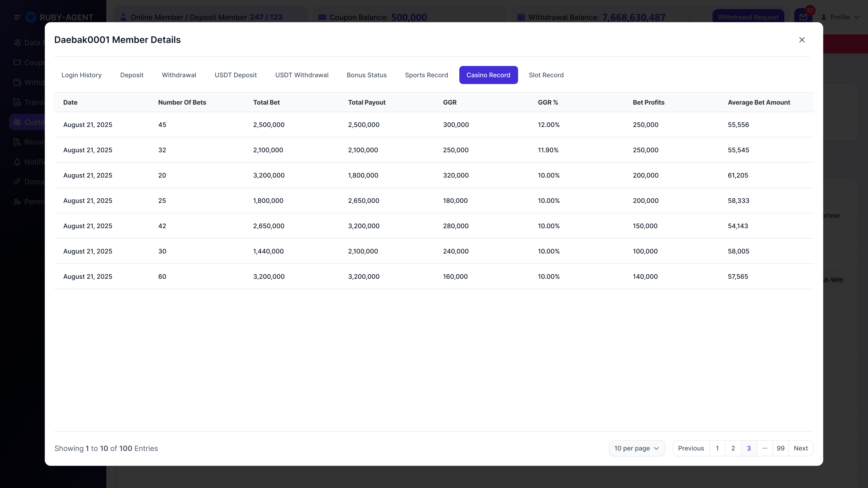The width and height of the screenshot is (868, 488).
Task: Switch to the Sports Record tab
Action: tap(427, 75)
